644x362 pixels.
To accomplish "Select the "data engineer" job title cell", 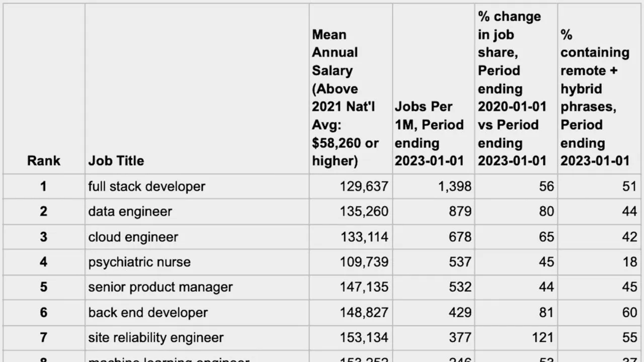I will pyautogui.click(x=130, y=212).
